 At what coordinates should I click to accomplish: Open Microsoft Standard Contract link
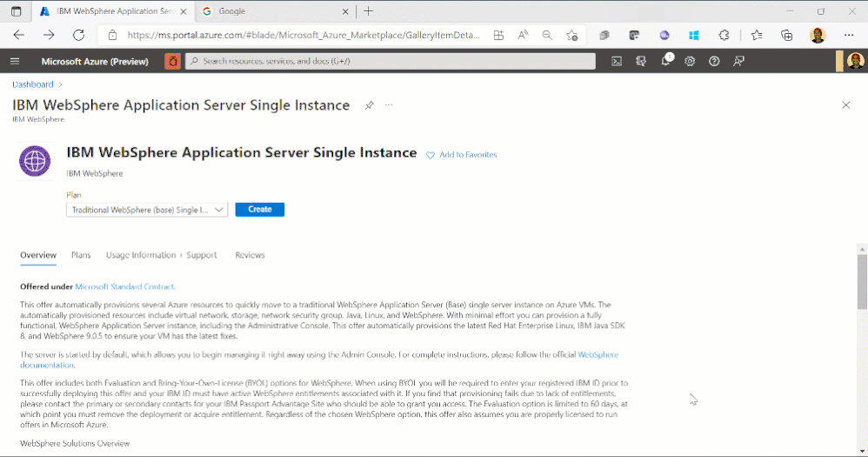point(124,287)
